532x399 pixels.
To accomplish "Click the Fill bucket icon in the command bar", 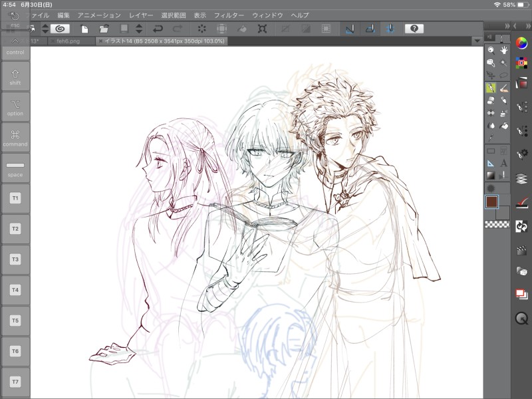I will pyautogui.click(x=241, y=29).
